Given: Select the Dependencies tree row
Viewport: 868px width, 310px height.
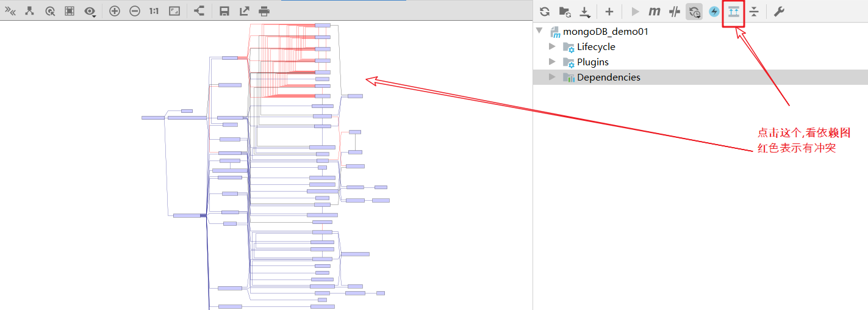Looking at the screenshot, I should (700, 77).
